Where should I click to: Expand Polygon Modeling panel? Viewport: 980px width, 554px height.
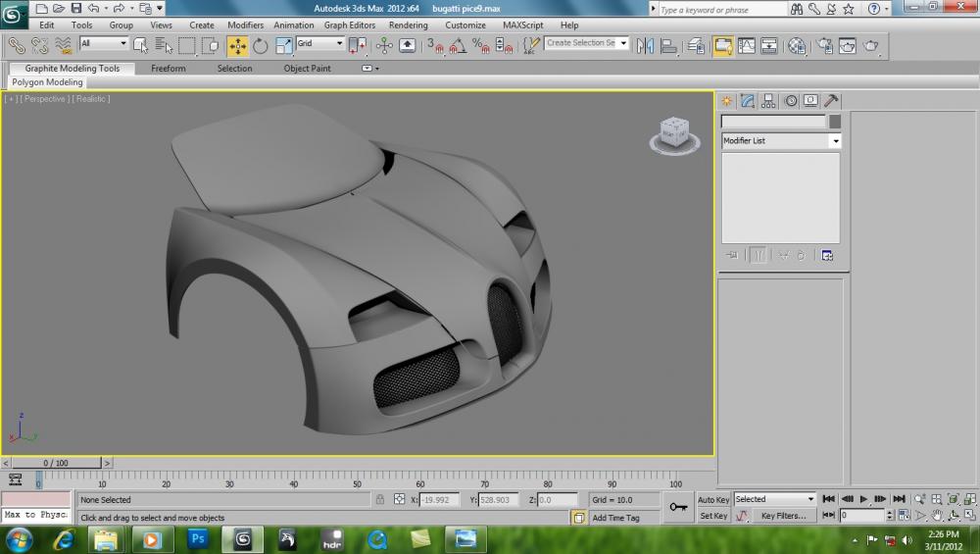tap(47, 82)
